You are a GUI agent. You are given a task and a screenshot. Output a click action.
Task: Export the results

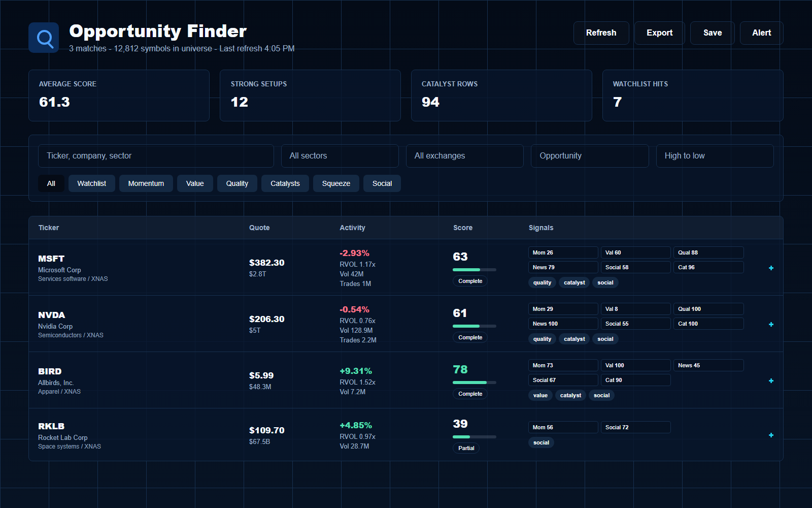[660, 33]
